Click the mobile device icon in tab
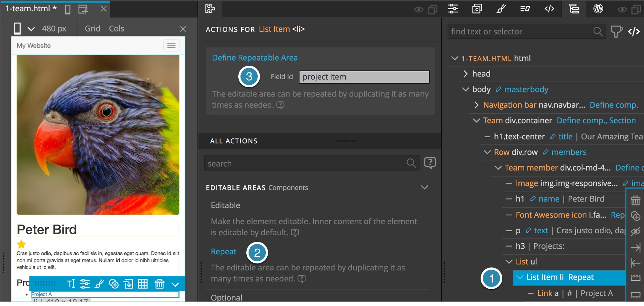The width and height of the screenshot is (644, 306). [68, 9]
